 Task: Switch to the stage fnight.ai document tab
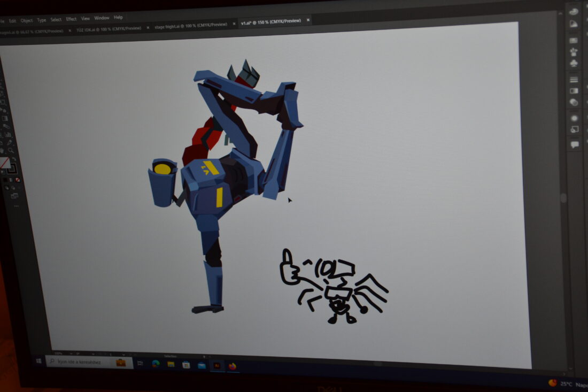(x=191, y=26)
